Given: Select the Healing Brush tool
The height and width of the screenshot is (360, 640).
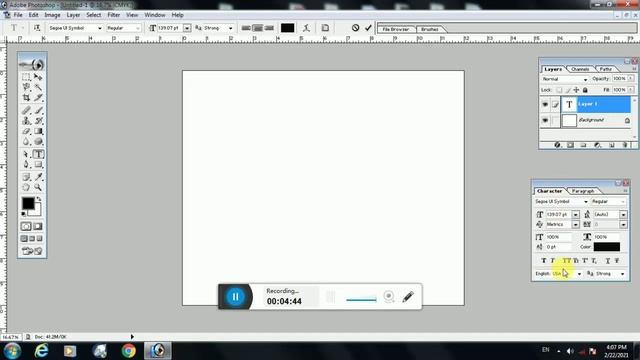Looking at the screenshot, I should pyautogui.click(x=26, y=110).
